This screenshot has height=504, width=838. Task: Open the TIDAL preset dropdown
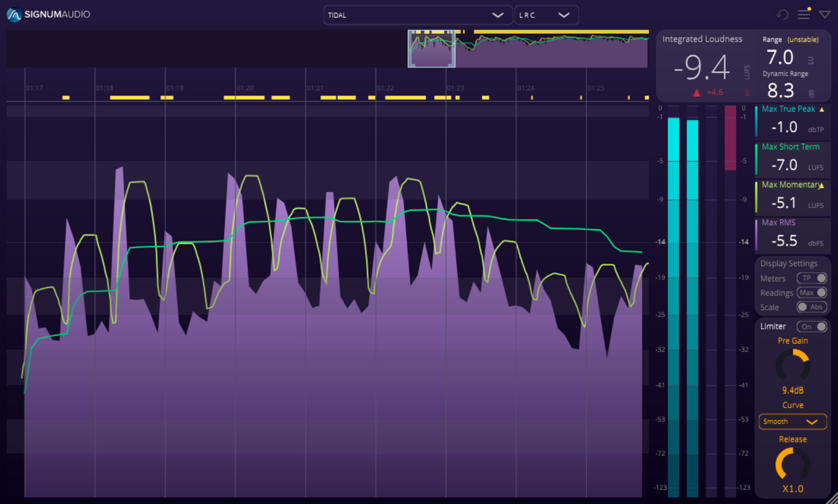[x=418, y=15]
